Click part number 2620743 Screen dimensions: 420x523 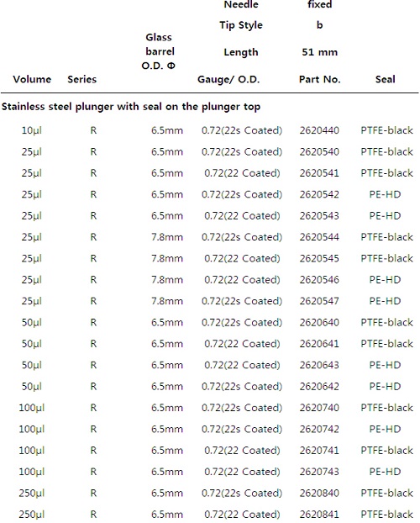[319, 472]
